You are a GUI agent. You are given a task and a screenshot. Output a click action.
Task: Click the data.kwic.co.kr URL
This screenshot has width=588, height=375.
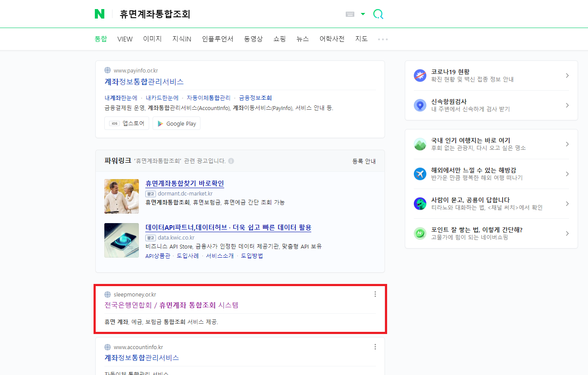(176, 237)
